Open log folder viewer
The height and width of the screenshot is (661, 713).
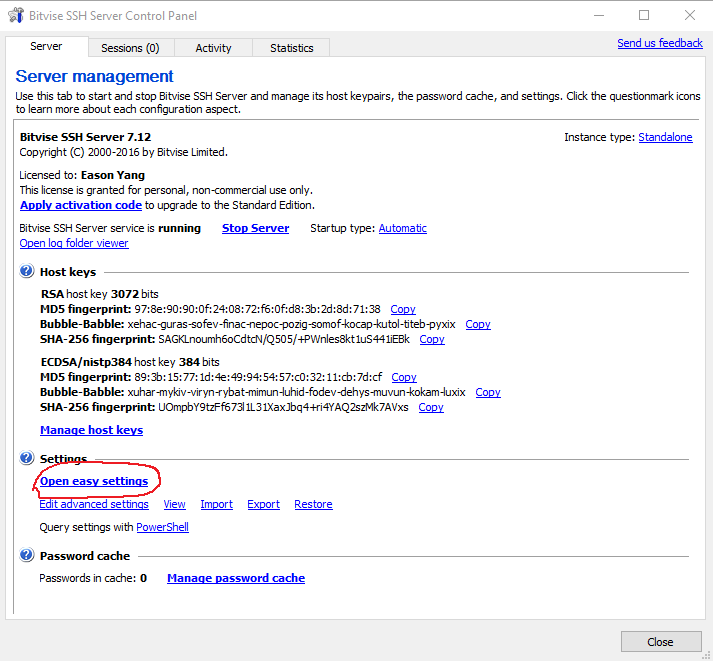click(74, 243)
